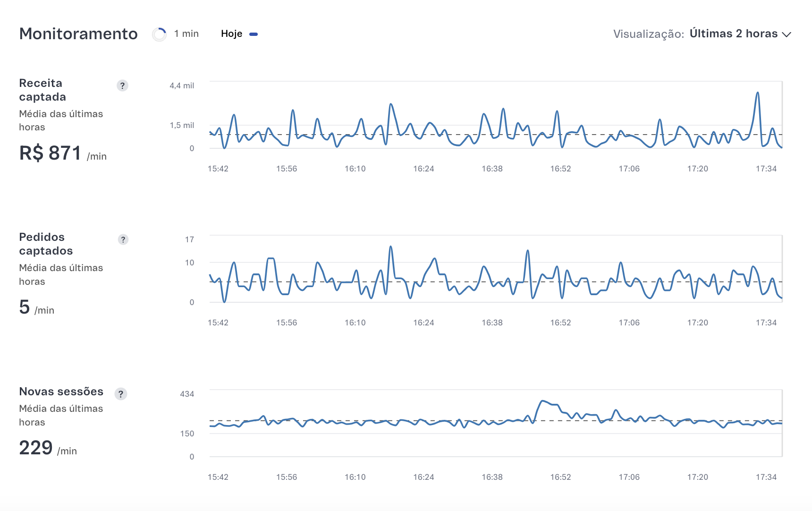Click the Receita captada metric title
Image resolution: width=812 pixels, height=511 pixels.
[x=42, y=90]
